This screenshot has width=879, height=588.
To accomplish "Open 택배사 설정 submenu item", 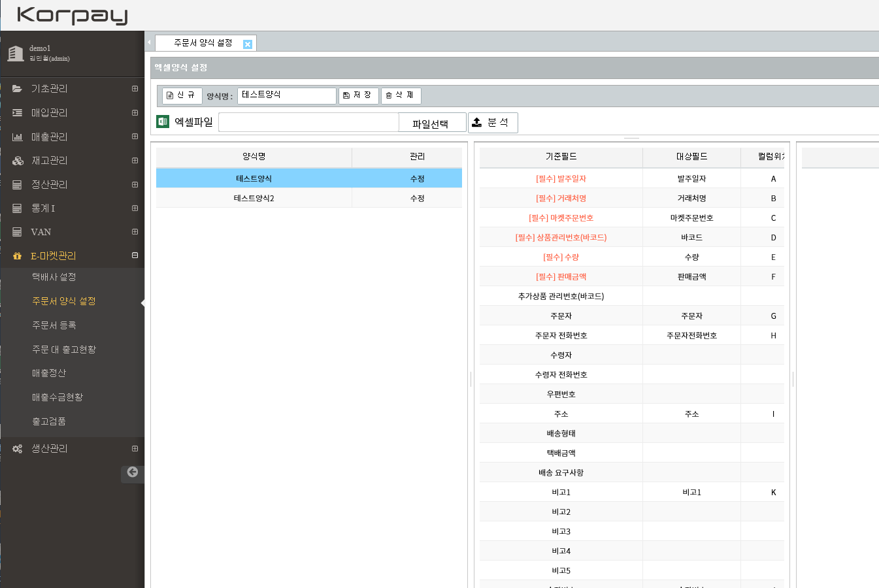I will 54,277.
